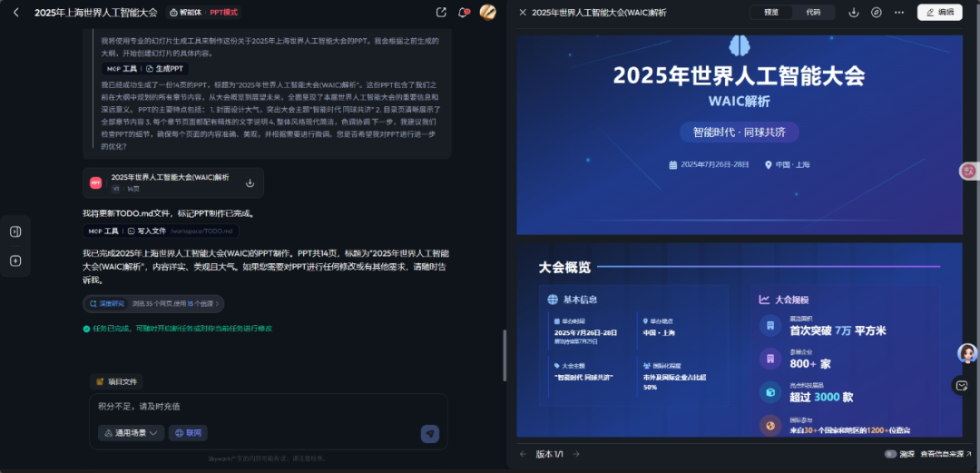Screen dimensions: 980x473
Task: Click the translate floating icon at the right edge
Action: (969, 171)
